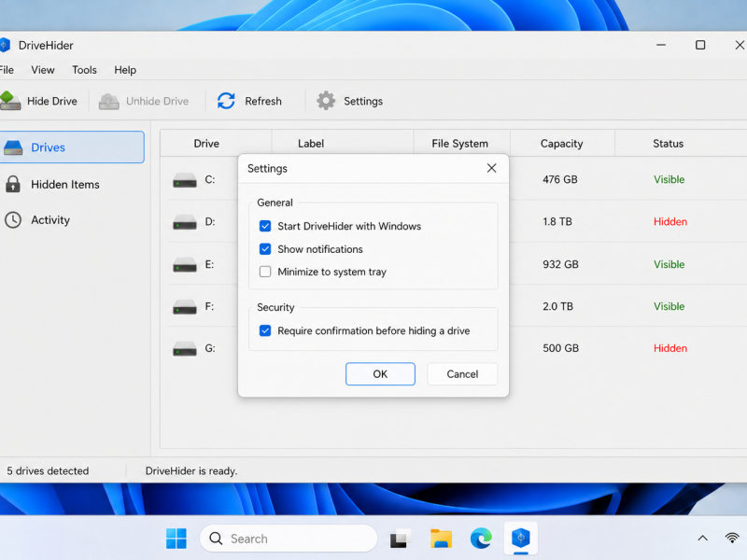Open the Help menu

(125, 70)
